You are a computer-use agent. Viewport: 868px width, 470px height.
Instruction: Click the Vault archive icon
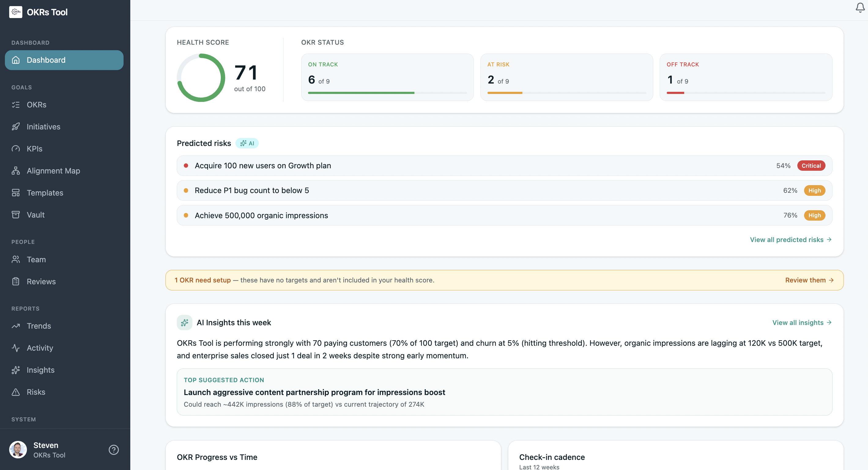(x=16, y=215)
